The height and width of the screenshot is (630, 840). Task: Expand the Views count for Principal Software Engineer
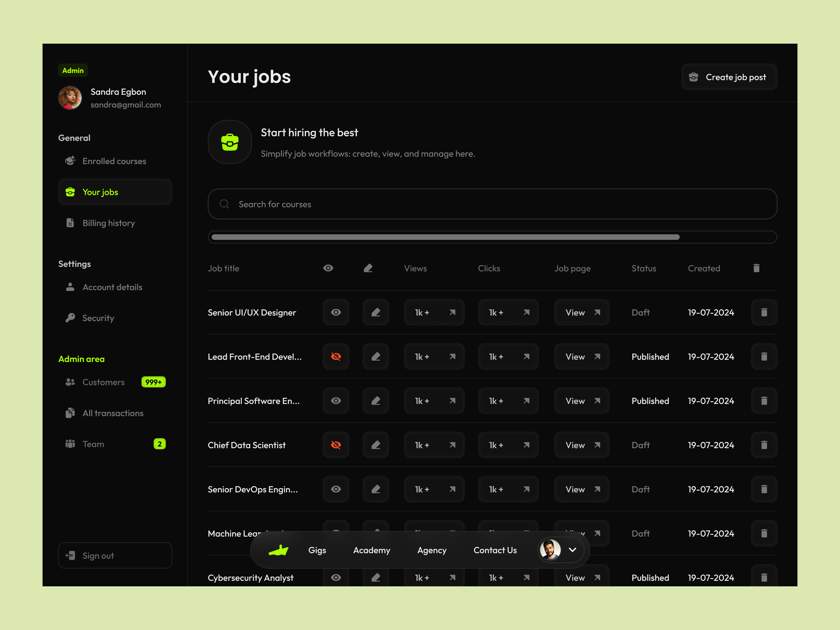pyautogui.click(x=434, y=401)
